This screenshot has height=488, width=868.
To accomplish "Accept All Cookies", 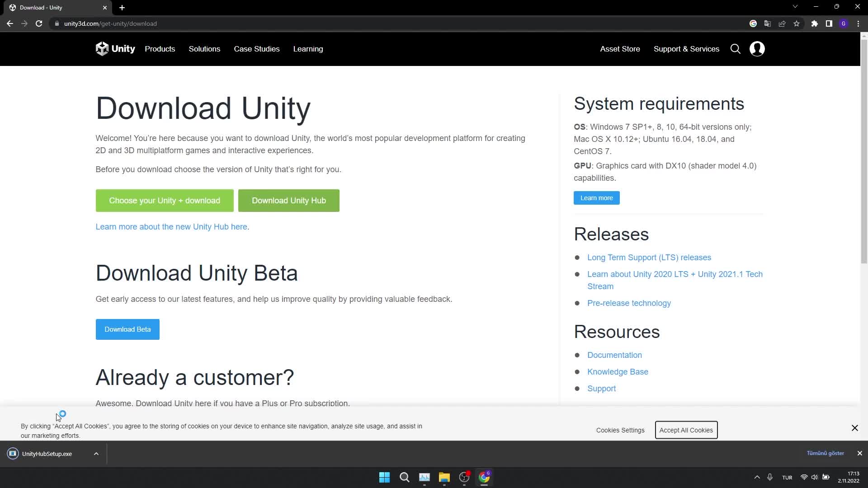I will coord(686,430).
